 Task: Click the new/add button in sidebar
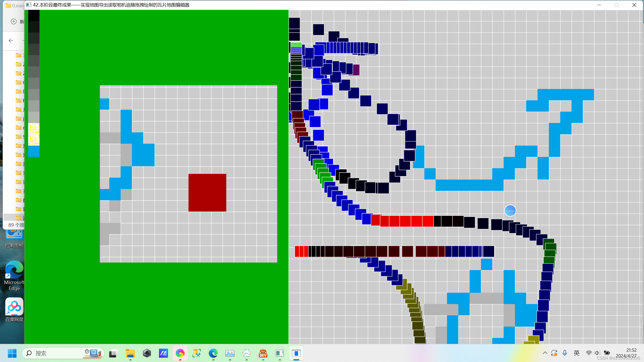click(x=14, y=21)
